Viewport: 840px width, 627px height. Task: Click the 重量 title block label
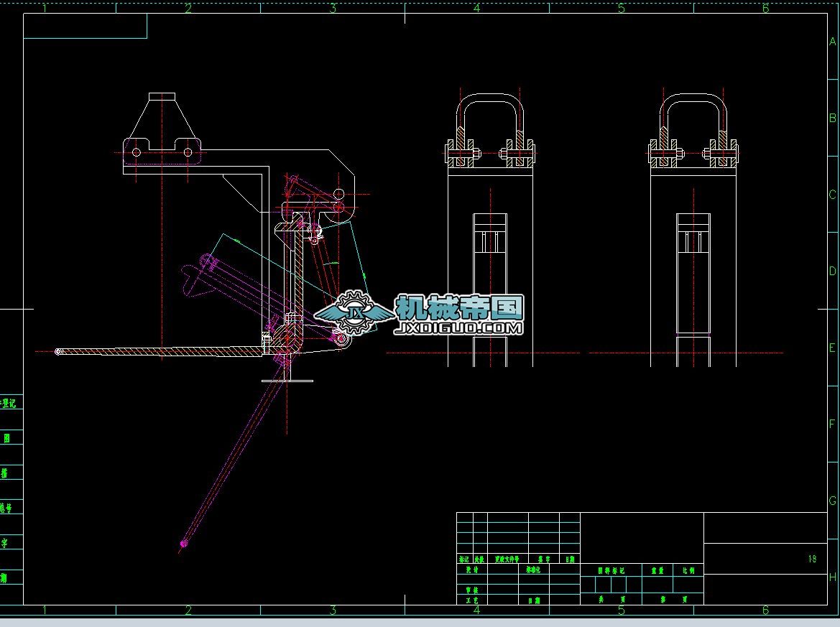click(x=657, y=570)
